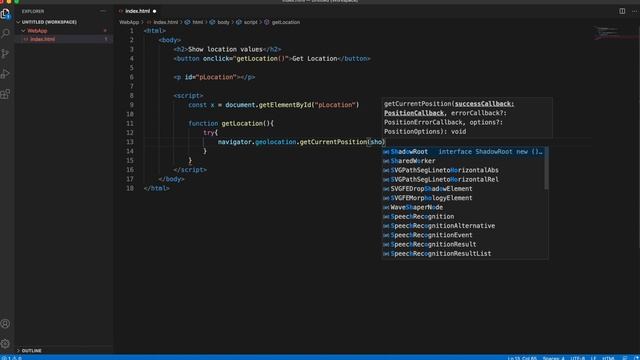The width and height of the screenshot is (640, 360).
Task: Select the SpeechRecognitionEvent suggestion
Action: point(463,236)
